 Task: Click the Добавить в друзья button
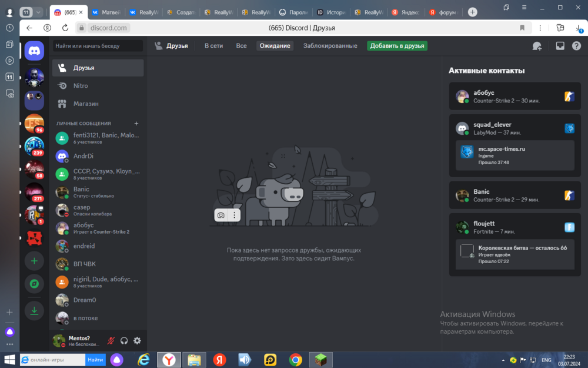(x=397, y=46)
